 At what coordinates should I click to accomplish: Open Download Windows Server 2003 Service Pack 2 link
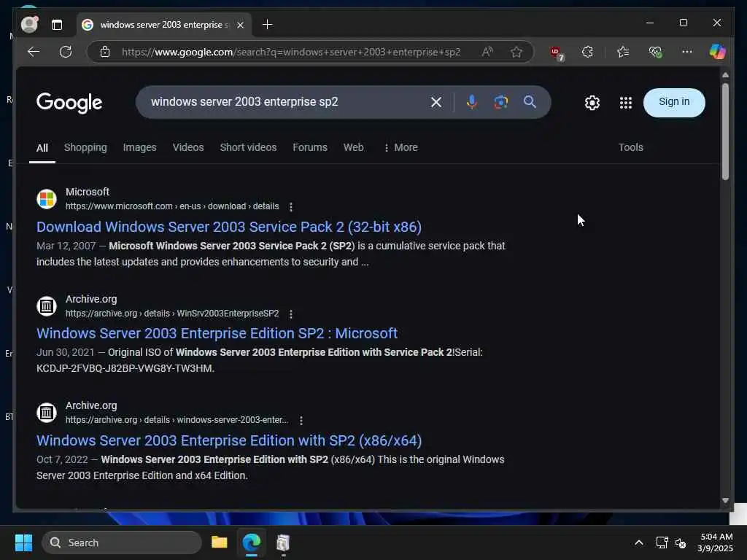tap(228, 227)
